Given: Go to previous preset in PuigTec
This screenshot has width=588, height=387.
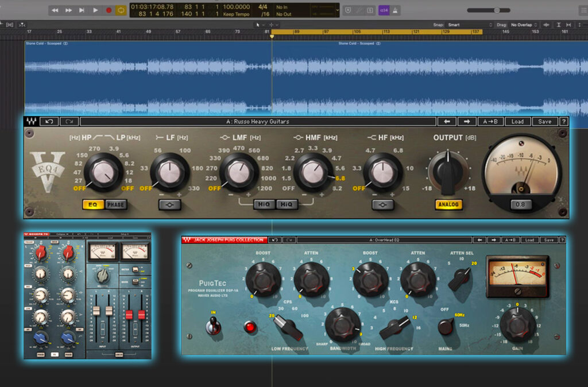Looking at the screenshot, I should coord(479,240).
